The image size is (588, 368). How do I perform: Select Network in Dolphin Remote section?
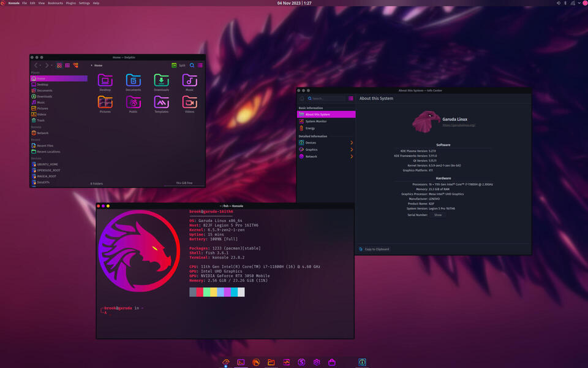coord(59,133)
